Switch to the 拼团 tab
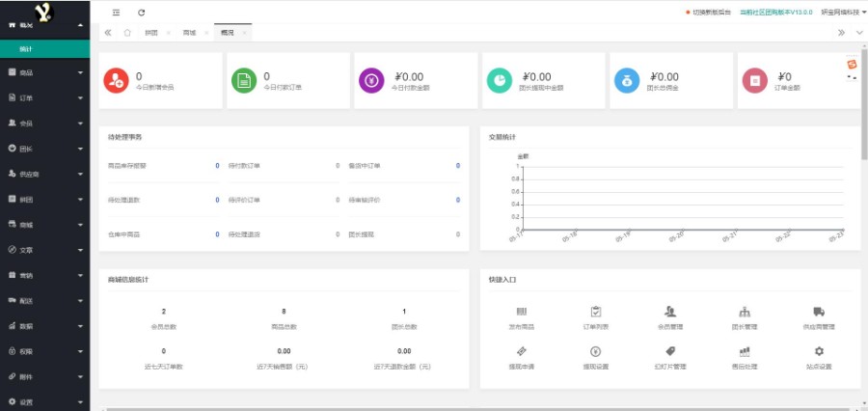Viewport: 868px width, 411px height. (151, 33)
